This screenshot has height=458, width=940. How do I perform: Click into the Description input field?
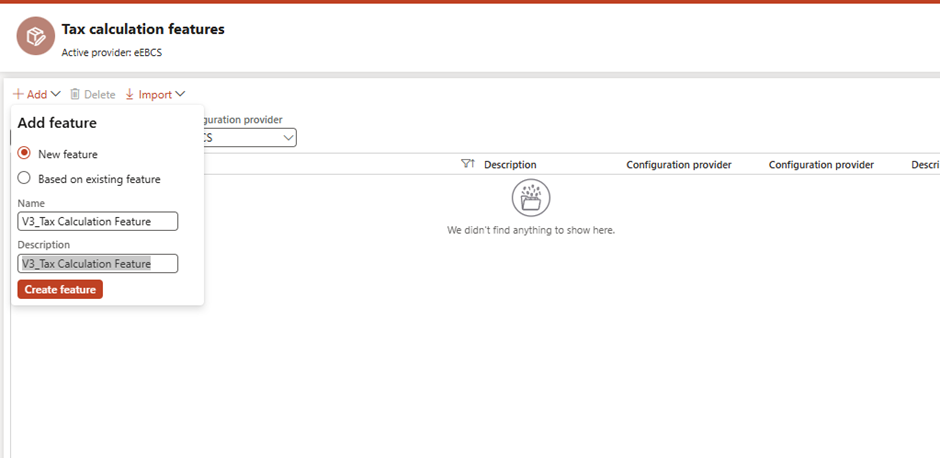point(98,263)
